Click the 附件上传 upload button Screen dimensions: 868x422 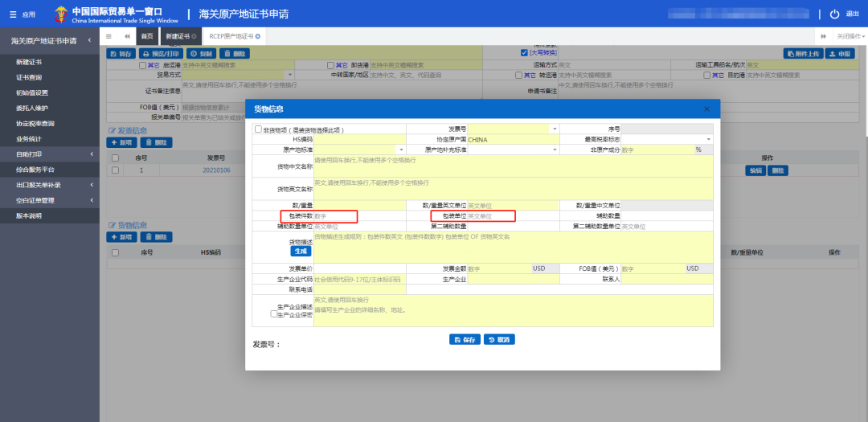(804, 53)
